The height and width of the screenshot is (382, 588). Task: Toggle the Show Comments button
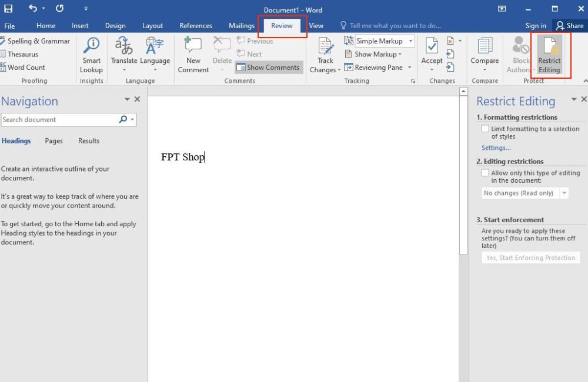coord(269,68)
